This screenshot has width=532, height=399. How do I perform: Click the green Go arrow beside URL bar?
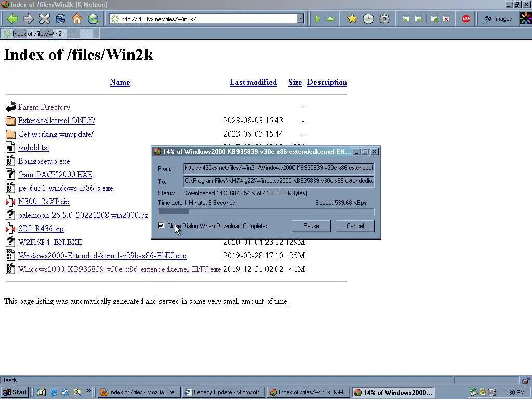pyautogui.click(x=317, y=19)
